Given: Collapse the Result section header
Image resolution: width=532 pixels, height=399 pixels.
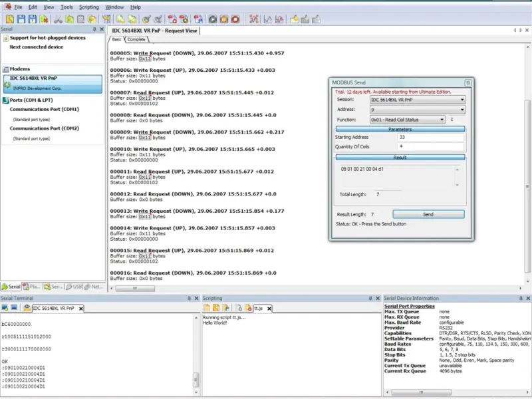Looking at the screenshot, I should tap(400, 158).
